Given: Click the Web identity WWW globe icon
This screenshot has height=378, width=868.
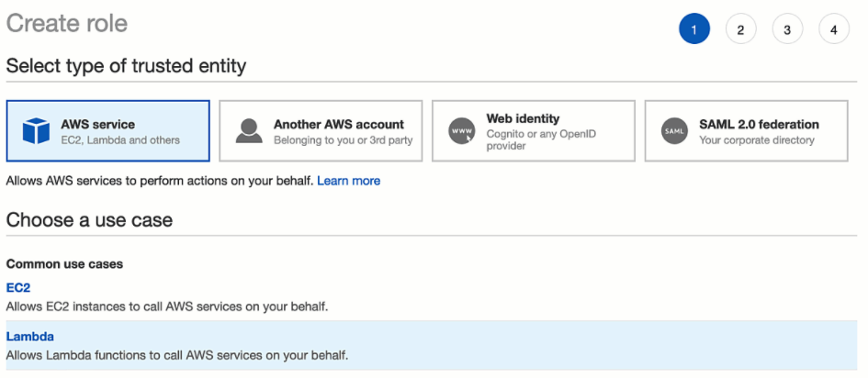Looking at the screenshot, I should pos(461,131).
